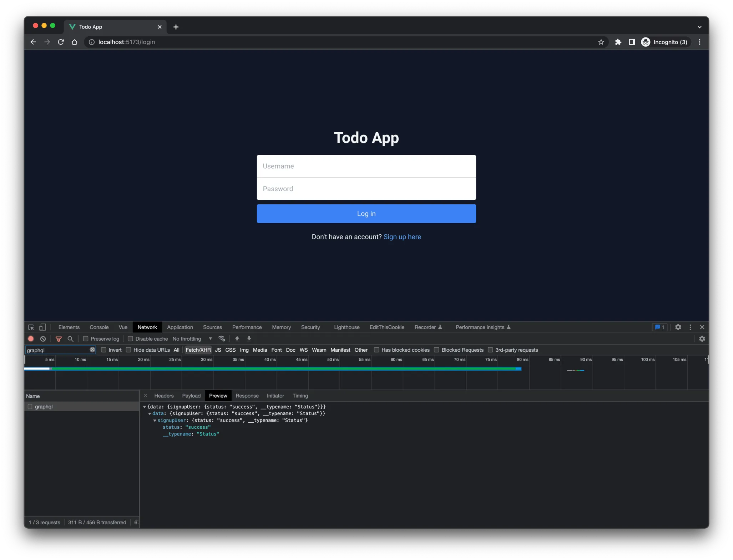Viewport: 733px width, 560px height.
Task: Click the record network log icon
Action: [x=31, y=339]
